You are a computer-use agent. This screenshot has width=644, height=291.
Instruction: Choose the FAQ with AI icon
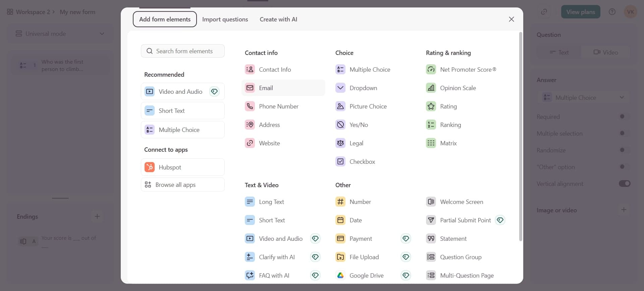(x=250, y=275)
